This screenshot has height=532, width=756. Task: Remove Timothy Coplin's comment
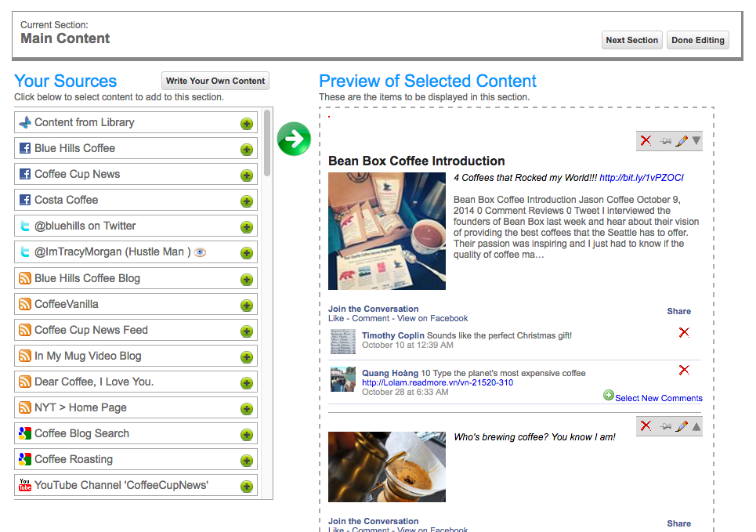point(684,332)
